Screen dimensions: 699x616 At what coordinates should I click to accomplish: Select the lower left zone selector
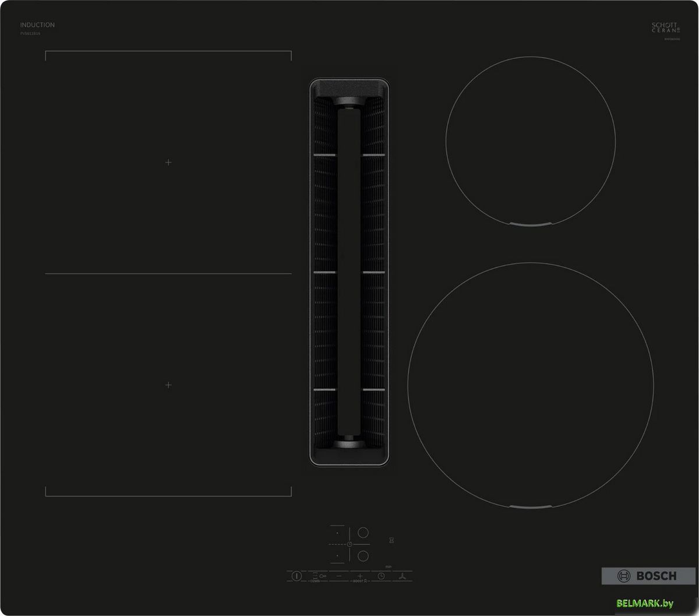pyautogui.click(x=337, y=556)
